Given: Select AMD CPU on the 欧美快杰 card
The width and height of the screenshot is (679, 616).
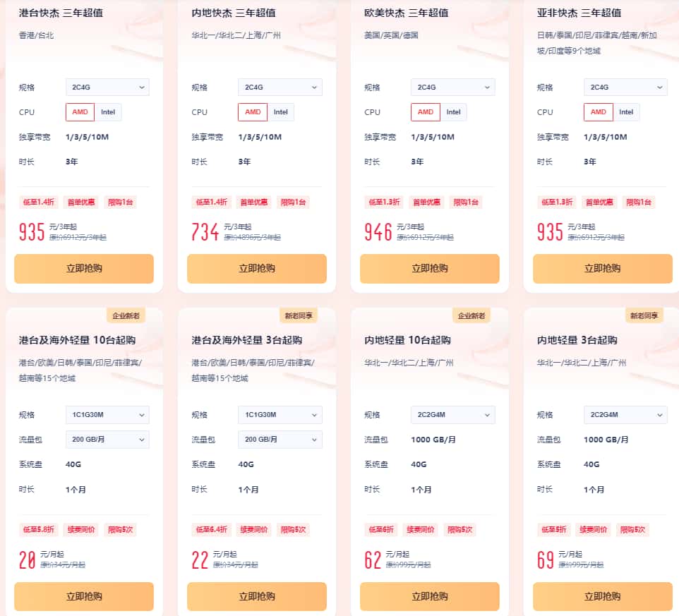Looking at the screenshot, I should point(426,111).
